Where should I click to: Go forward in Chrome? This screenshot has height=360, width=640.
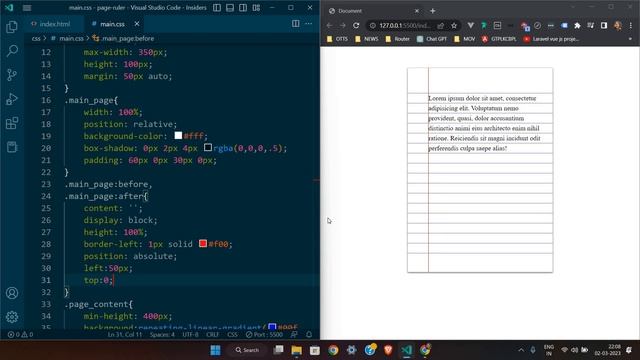point(343,25)
